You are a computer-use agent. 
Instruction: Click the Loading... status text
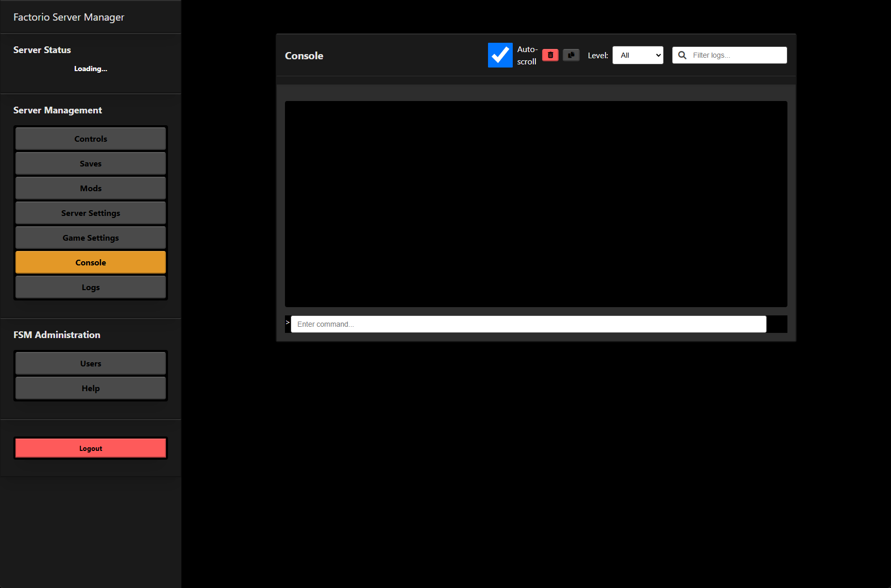[91, 69]
